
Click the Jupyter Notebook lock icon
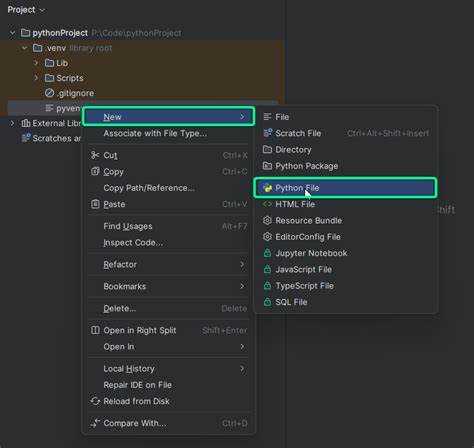[x=267, y=253]
